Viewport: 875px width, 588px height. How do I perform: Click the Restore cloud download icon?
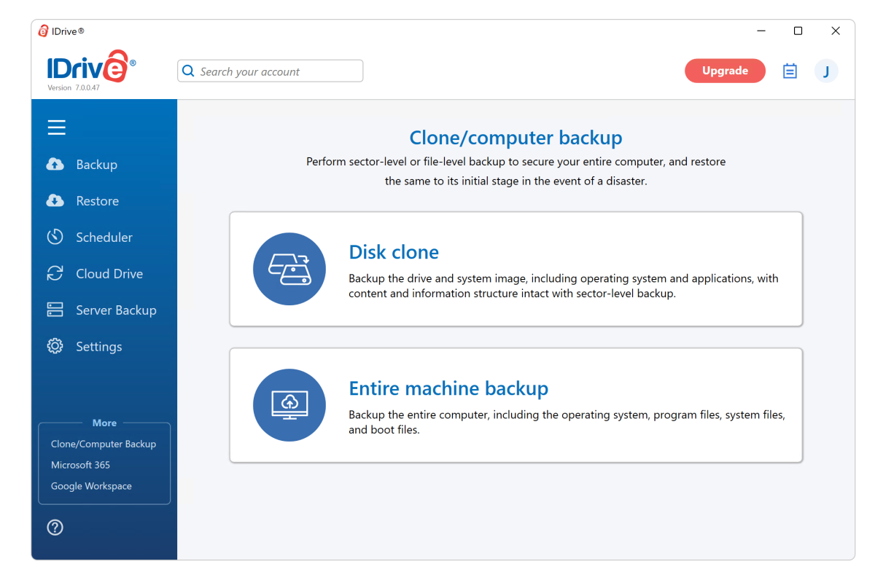(x=55, y=201)
